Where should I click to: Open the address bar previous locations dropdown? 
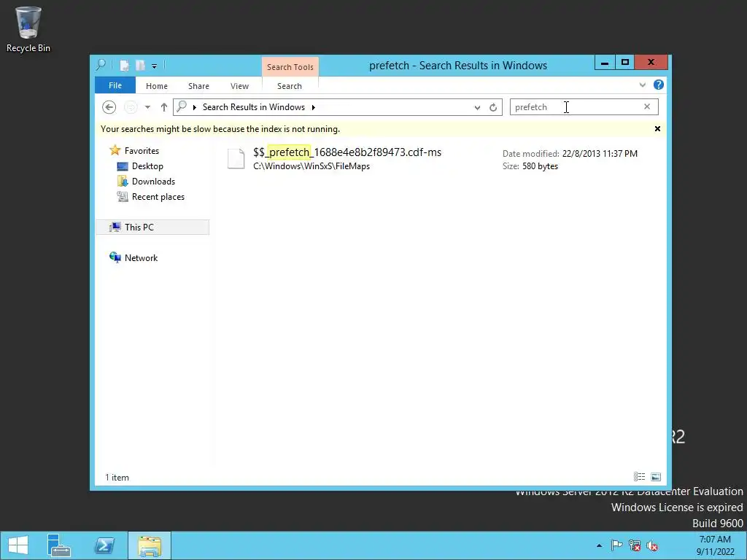pyautogui.click(x=477, y=108)
